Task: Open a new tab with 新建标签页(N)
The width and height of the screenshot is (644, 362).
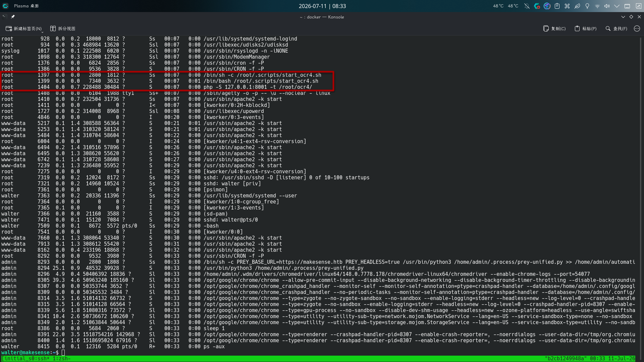Action: tap(23, 29)
